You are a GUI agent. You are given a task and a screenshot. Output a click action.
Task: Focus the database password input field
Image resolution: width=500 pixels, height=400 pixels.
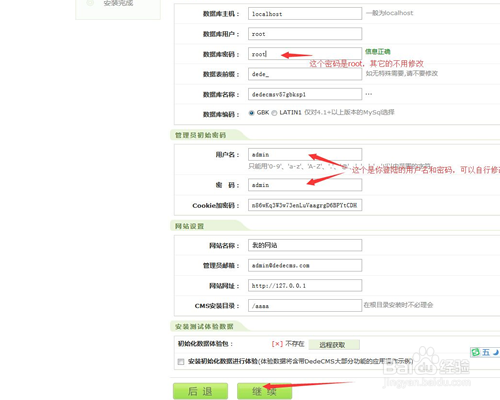click(305, 54)
